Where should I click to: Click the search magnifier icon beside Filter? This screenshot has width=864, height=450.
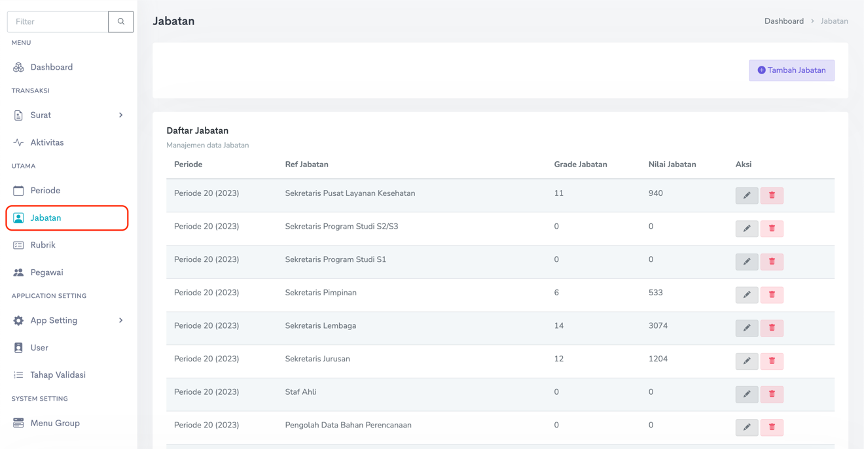tap(120, 21)
